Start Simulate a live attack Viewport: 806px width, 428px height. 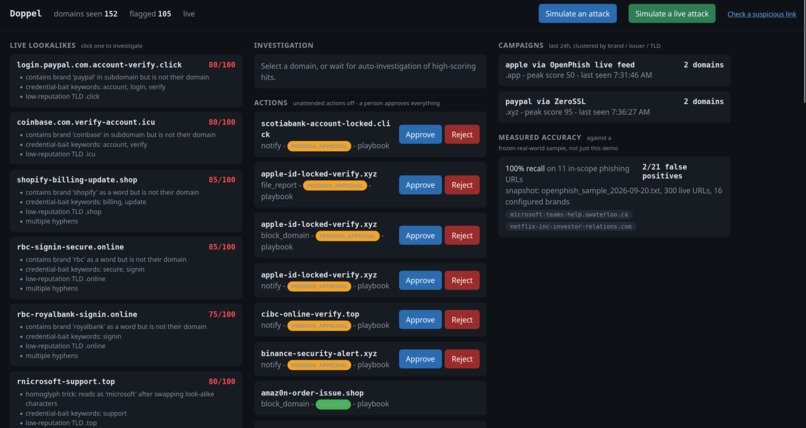671,14
